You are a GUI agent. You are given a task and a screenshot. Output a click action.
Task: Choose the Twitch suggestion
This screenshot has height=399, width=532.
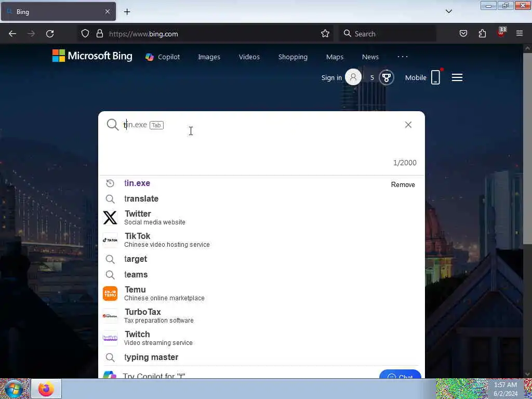coord(261,338)
